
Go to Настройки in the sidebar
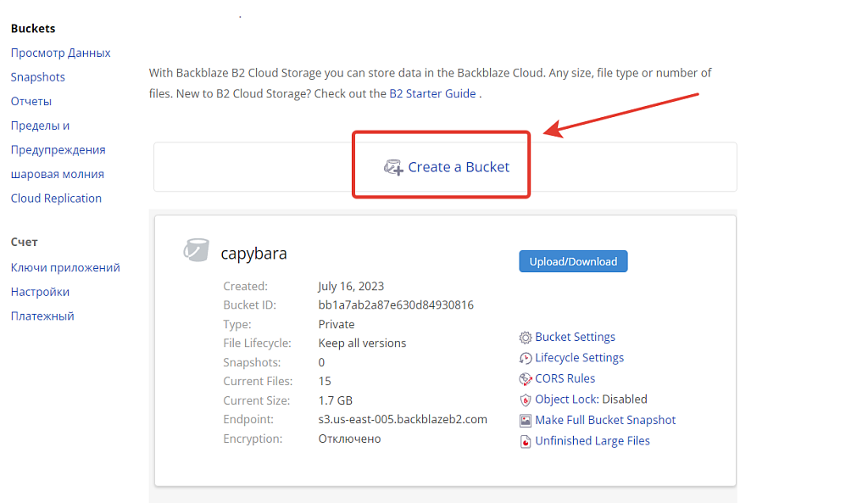[38, 291]
